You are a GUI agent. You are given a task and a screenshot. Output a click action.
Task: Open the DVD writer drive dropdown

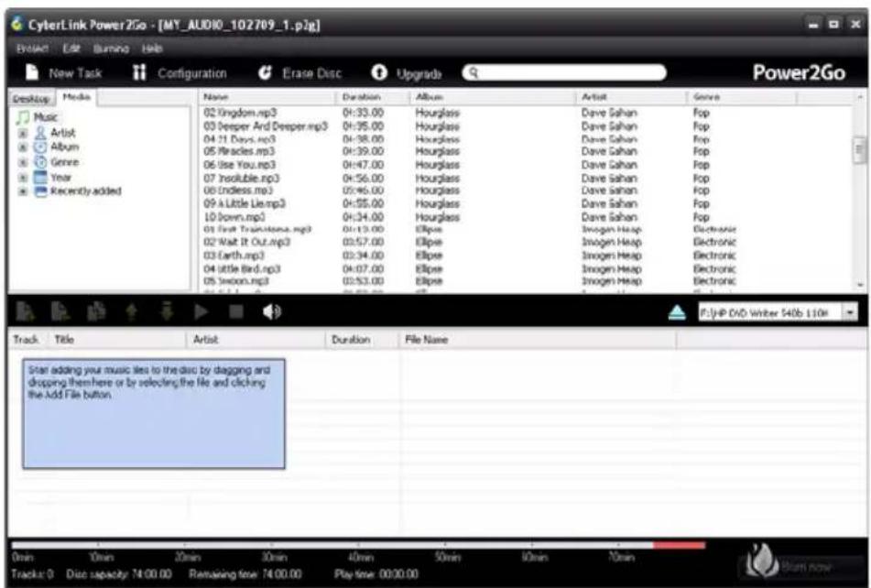851,312
